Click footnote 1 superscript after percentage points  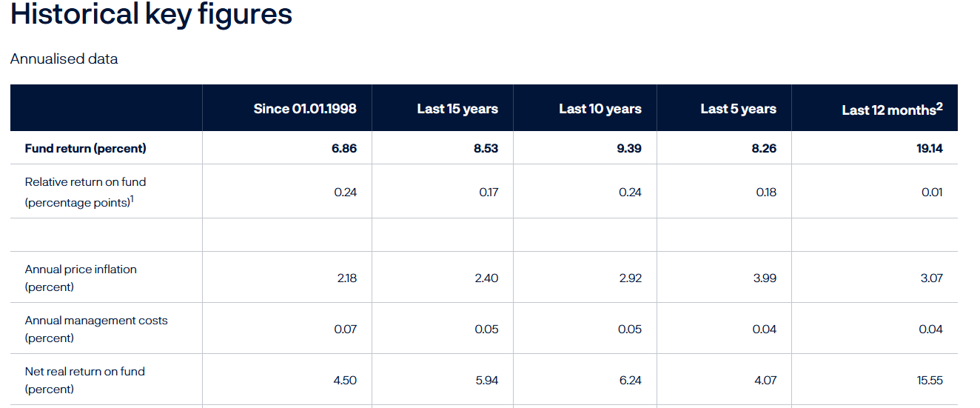tap(132, 199)
